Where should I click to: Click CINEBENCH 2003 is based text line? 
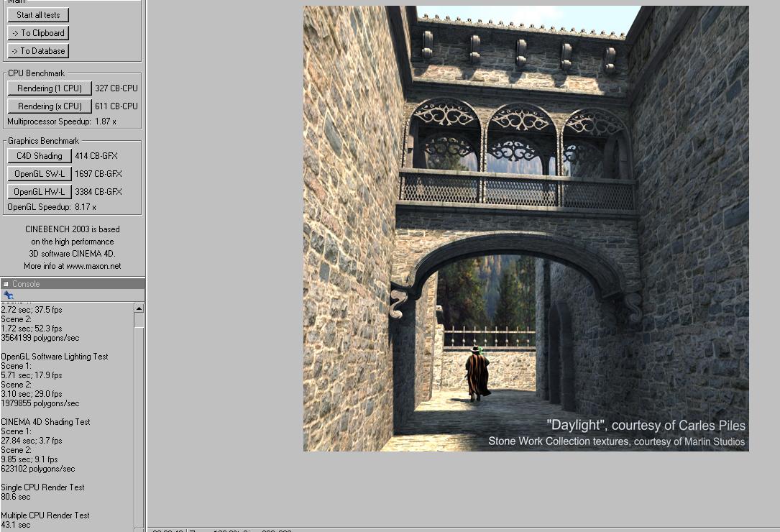pyautogui.click(x=72, y=229)
